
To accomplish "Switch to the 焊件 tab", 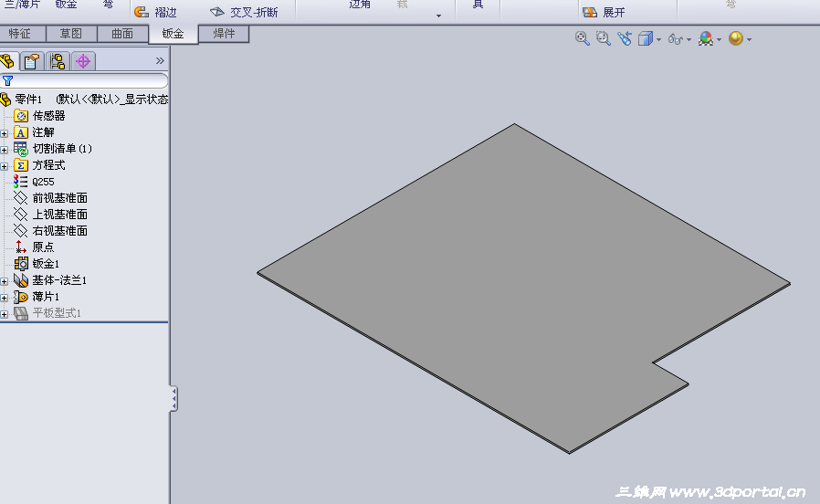I will click(x=224, y=34).
